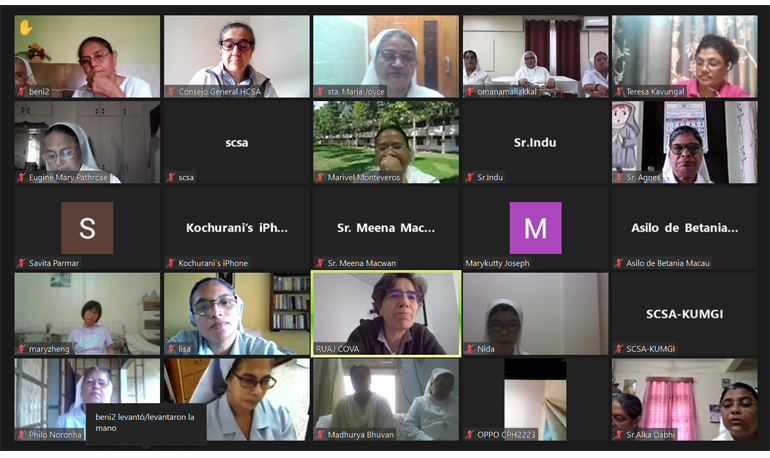The height and width of the screenshot is (458, 770).
Task: Select the Eugine Mary Pathrose video tile
Action: (x=87, y=142)
